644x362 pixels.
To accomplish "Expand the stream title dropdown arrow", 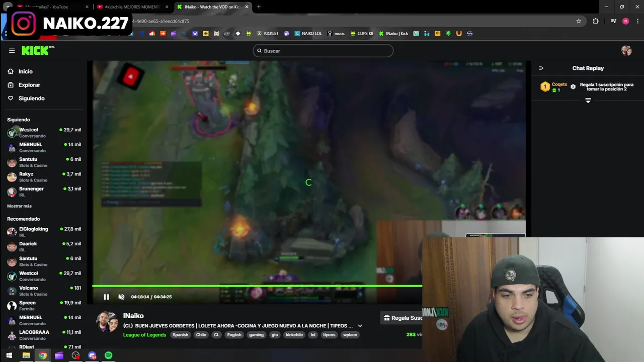I will 360,326.
